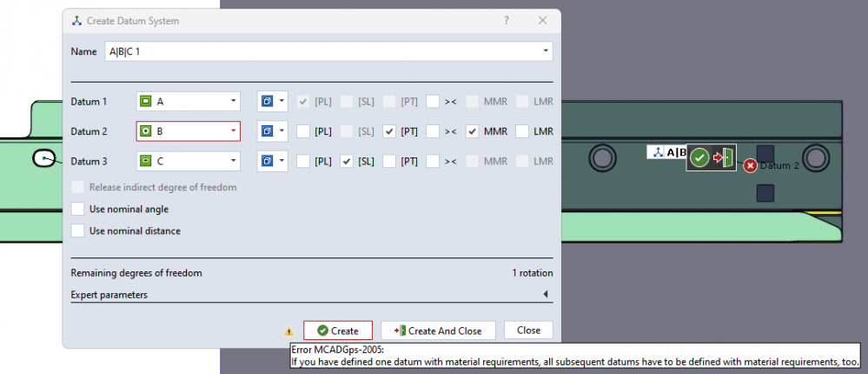The height and width of the screenshot is (374, 868).
Task: Enable Use nominal angle option
Action: (x=78, y=210)
